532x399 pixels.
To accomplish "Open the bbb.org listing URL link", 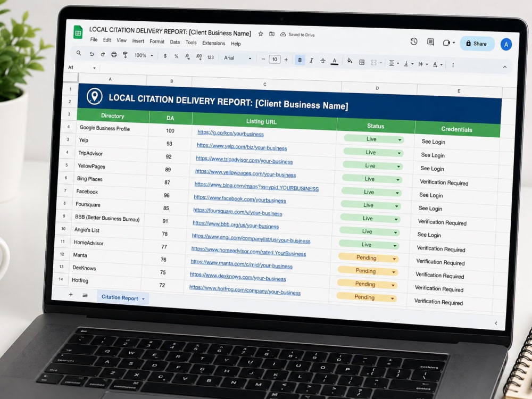I will click(x=236, y=225).
